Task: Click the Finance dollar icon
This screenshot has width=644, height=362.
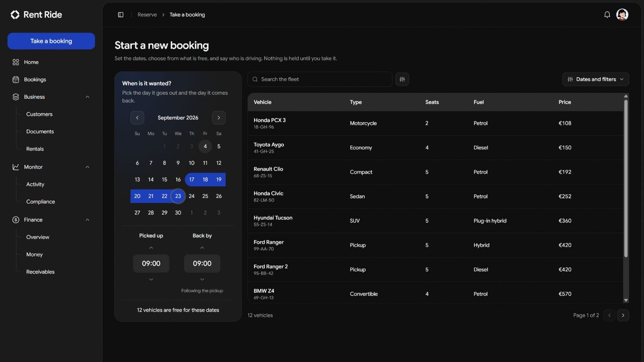Action: (16, 220)
